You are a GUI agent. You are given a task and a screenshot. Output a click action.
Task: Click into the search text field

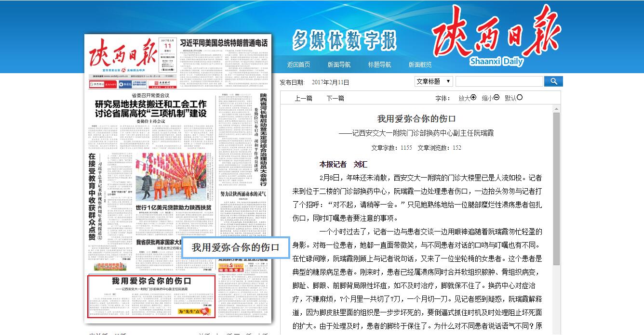pos(499,81)
